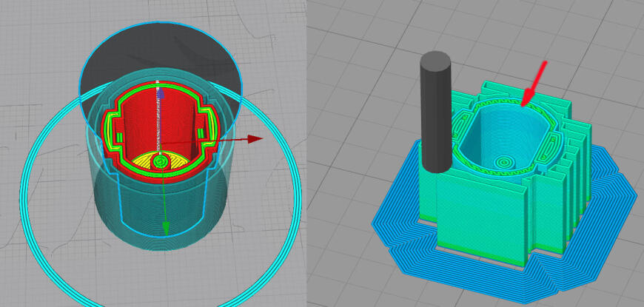The image size is (644, 307).
Task: Select the large dark gray disc in left view
Action: 160,53
